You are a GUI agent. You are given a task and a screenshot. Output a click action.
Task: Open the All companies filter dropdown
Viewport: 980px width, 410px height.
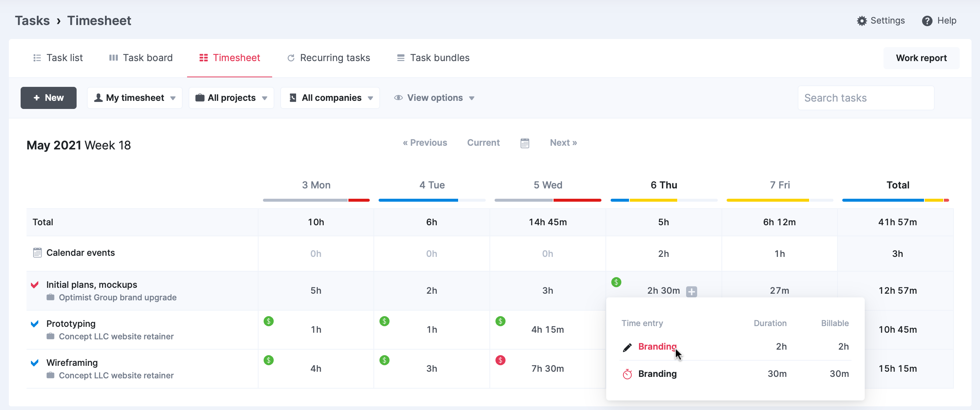pyautogui.click(x=330, y=98)
